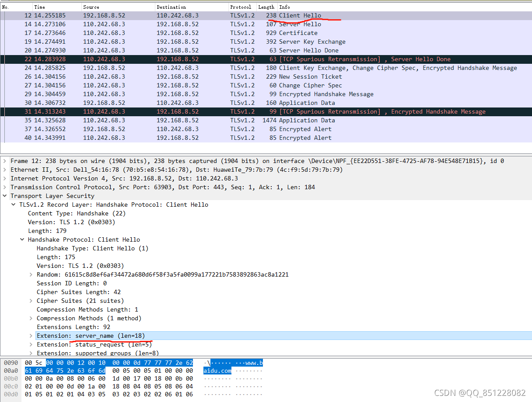Expand the Random field node
532x402 pixels.
point(31,274)
